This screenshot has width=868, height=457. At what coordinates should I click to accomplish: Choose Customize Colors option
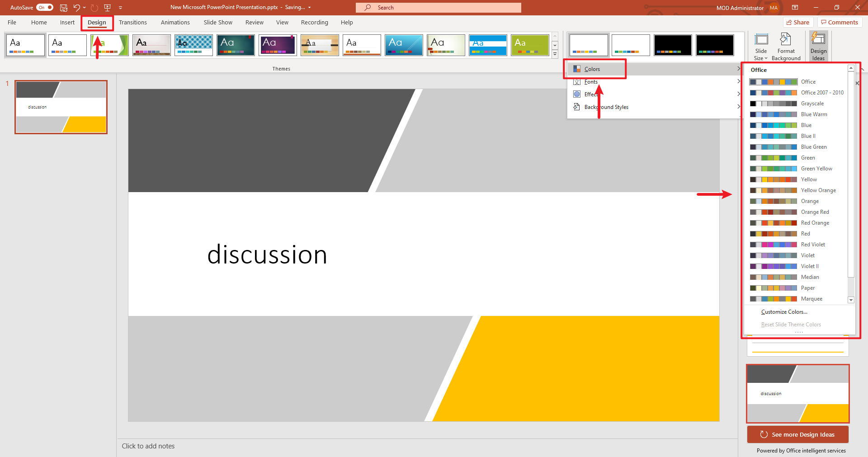[x=784, y=312]
